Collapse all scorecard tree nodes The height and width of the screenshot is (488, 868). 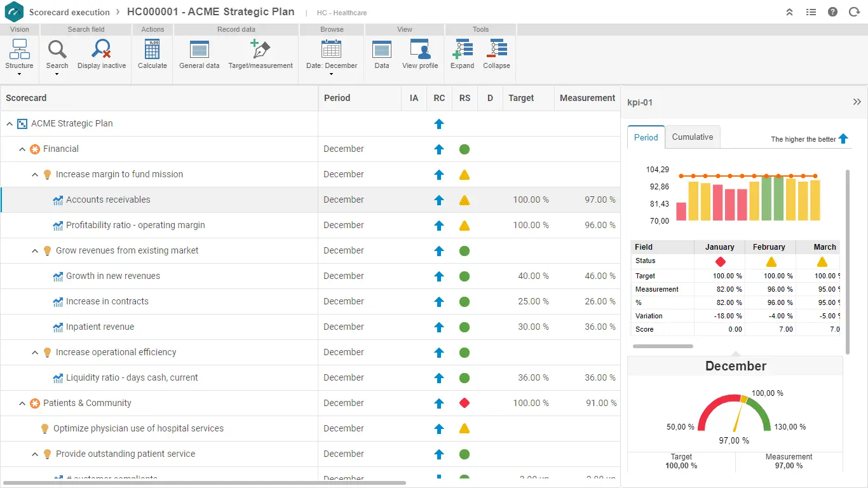tap(496, 50)
